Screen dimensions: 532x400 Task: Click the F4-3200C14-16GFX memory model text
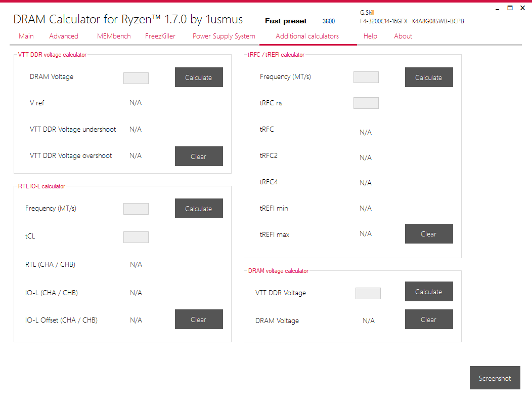click(x=384, y=21)
